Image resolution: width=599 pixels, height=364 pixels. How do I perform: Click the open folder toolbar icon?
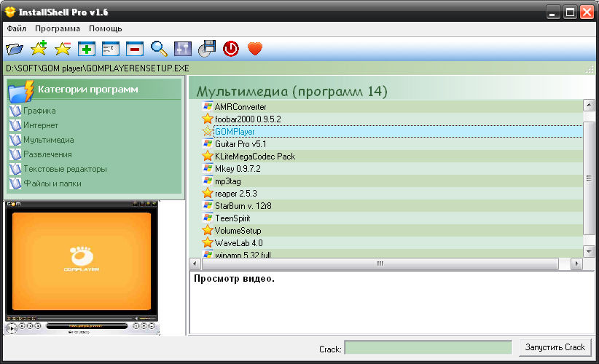(x=15, y=50)
